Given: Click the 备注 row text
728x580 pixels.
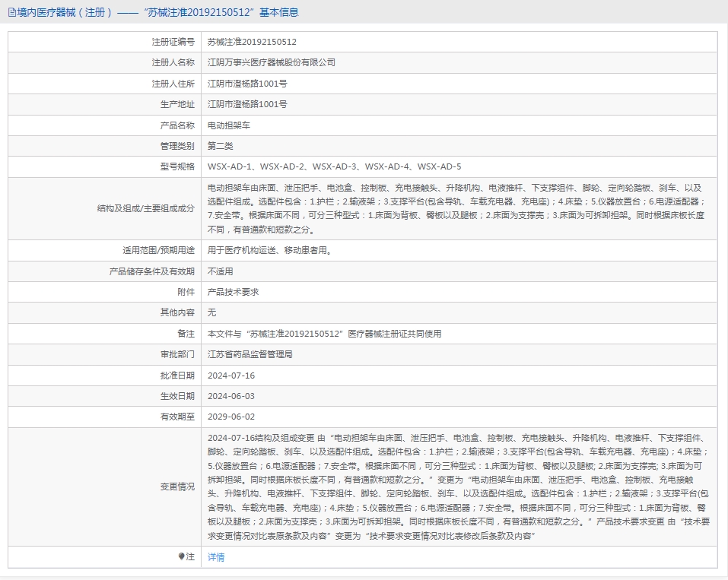Looking at the screenshot, I should pyautogui.click(x=324, y=334).
